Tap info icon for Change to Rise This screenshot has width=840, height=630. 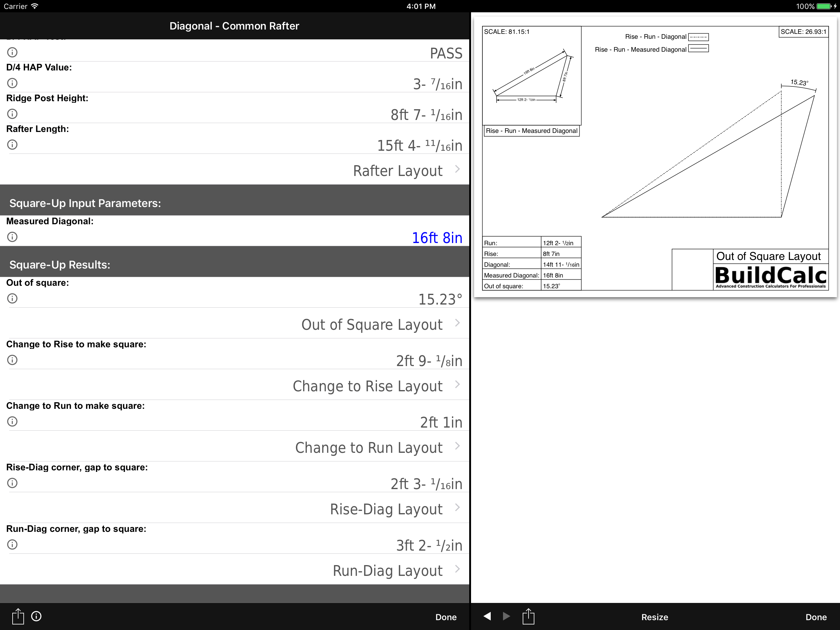click(x=12, y=360)
